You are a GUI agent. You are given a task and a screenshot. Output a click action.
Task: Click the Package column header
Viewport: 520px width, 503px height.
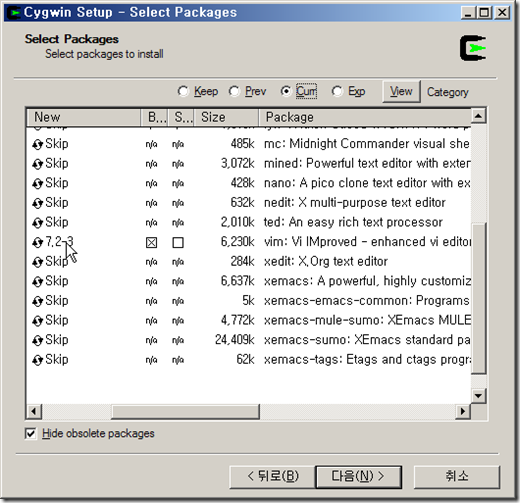click(x=365, y=117)
